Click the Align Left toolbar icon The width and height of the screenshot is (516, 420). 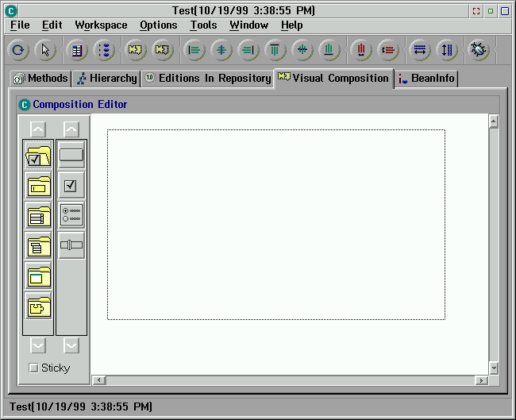point(194,50)
